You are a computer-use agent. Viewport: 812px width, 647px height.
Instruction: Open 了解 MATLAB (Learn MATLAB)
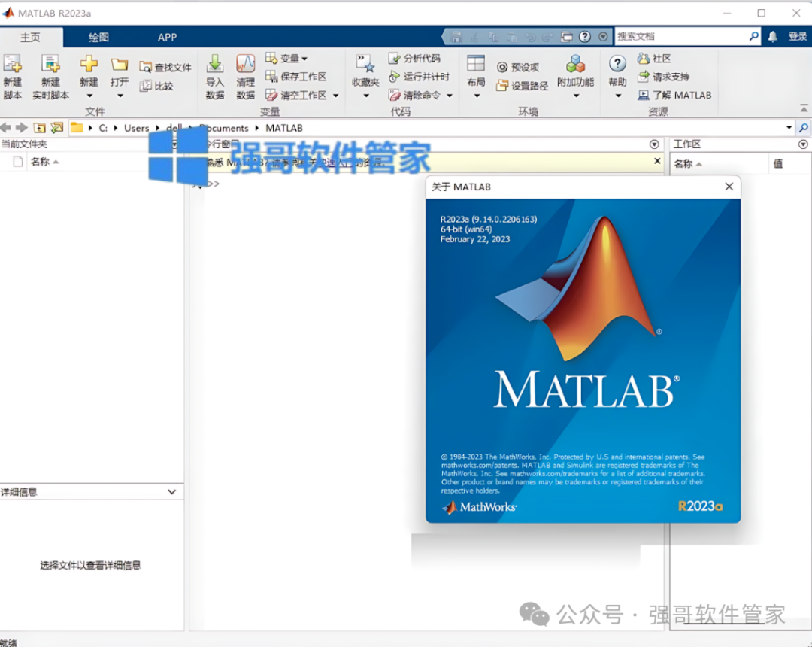click(674, 95)
